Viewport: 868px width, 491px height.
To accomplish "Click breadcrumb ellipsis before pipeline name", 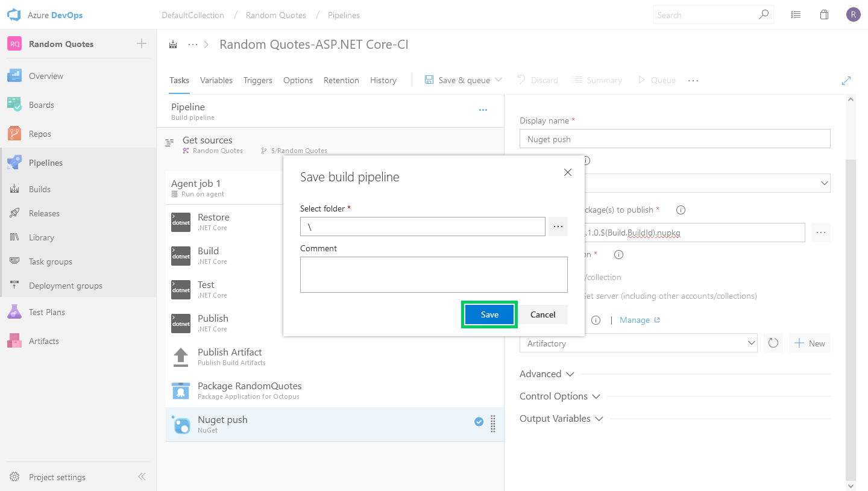I will (193, 44).
